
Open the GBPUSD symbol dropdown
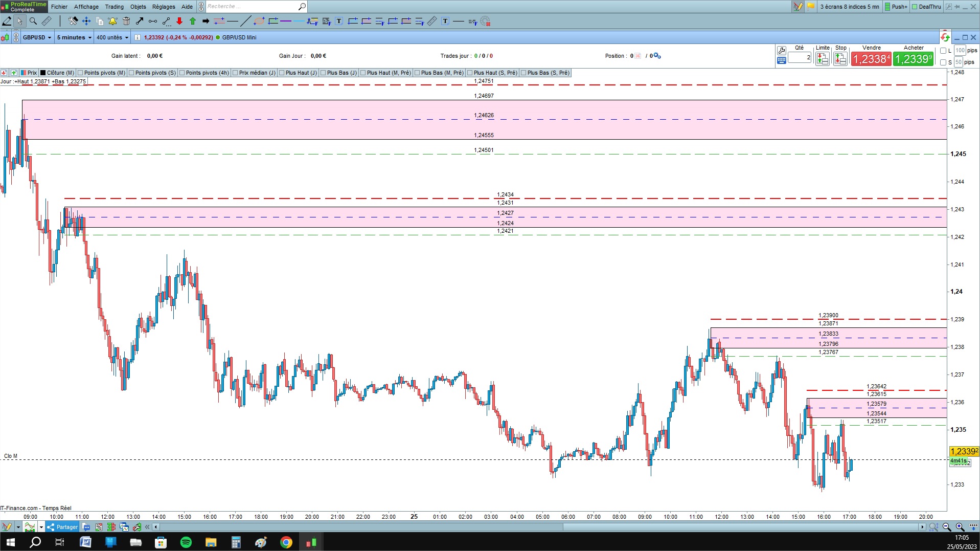pos(37,37)
